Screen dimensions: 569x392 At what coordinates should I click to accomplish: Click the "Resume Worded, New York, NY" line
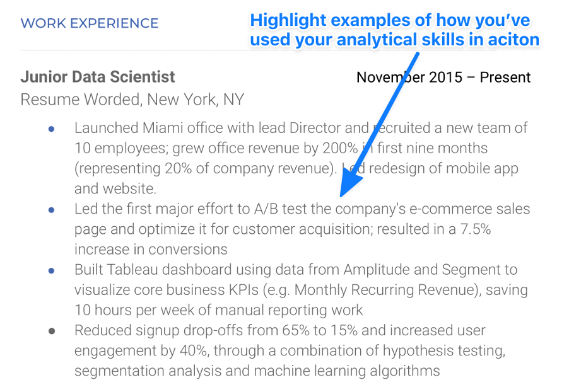pos(132,100)
